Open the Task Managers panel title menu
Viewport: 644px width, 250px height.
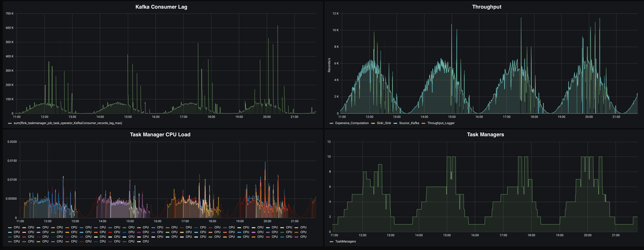pyautogui.click(x=485, y=135)
